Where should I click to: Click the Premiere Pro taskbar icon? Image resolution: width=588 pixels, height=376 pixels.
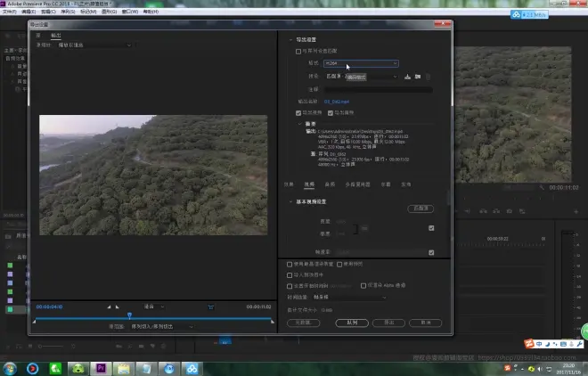pyautogui.click(x=101, y=369)
